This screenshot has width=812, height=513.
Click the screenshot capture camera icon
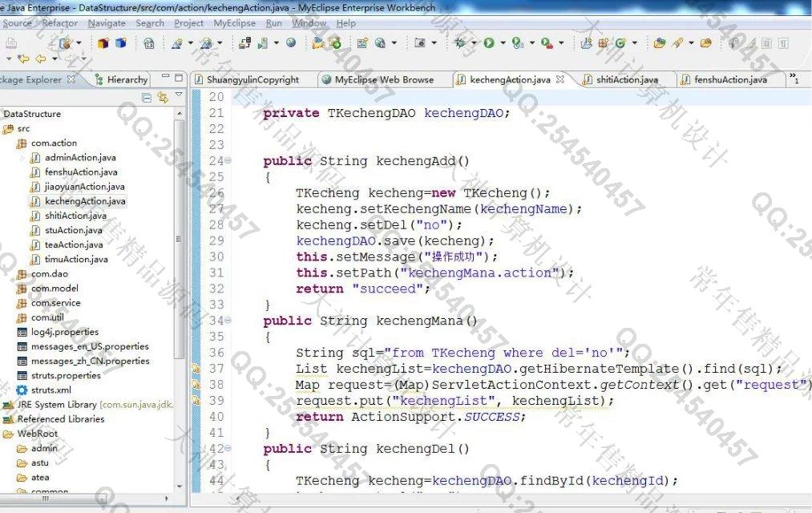[420, 43]
